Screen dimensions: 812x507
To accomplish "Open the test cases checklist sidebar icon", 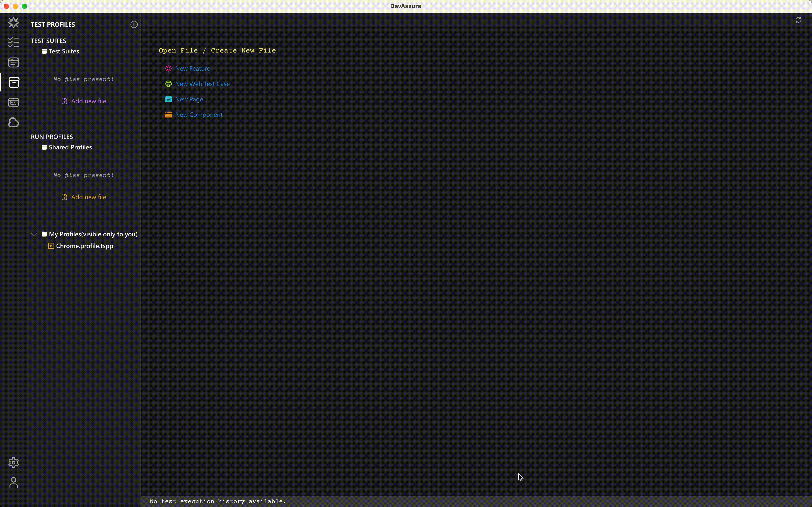I will (x=13, y=42).
